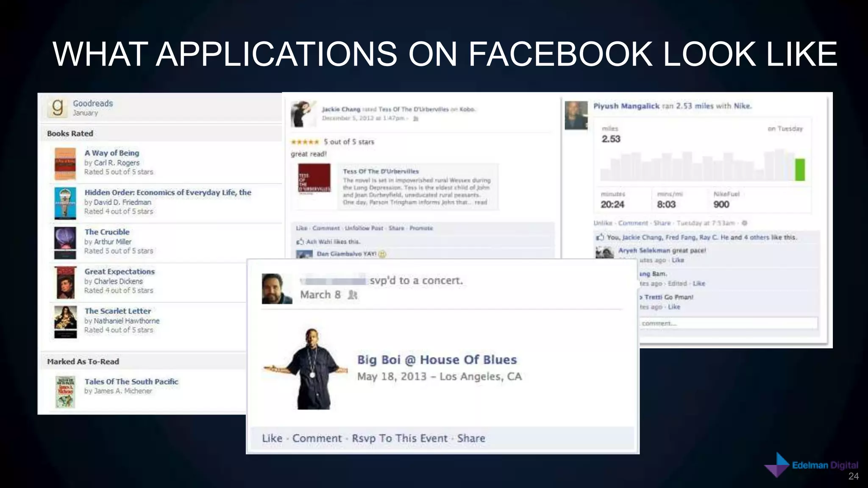Screen dimensions: 868x488
Task: Click the Edelman Digital logo
Action: [811, 465]
